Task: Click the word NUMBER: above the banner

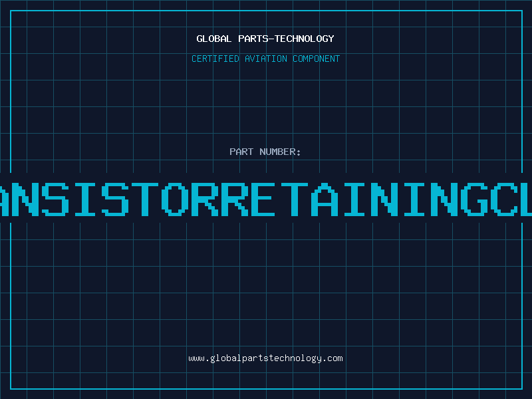Action: coord(281,152)
